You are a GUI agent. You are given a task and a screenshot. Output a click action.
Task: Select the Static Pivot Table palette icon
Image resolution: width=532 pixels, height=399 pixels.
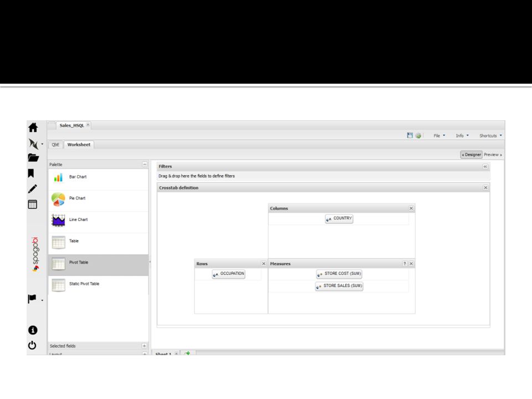pyautogui.click(x=58, y=285)
